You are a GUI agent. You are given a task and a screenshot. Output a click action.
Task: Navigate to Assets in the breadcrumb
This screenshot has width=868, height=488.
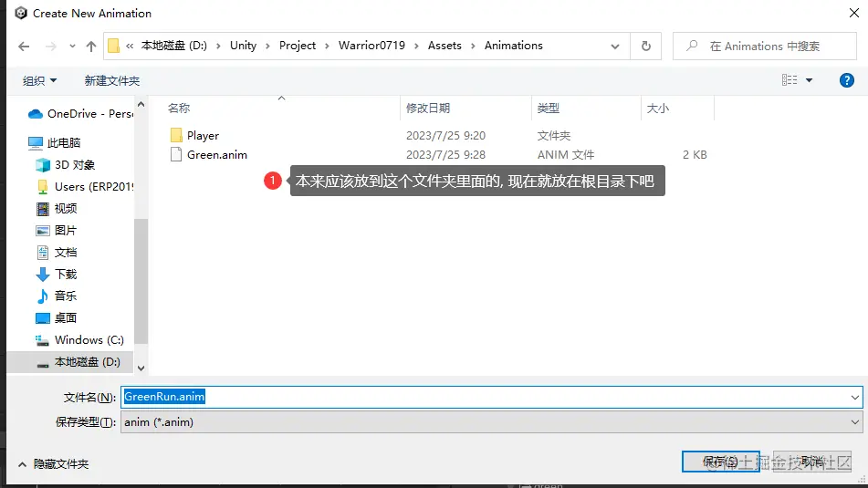pyautogui.click(x=444, y=46)
